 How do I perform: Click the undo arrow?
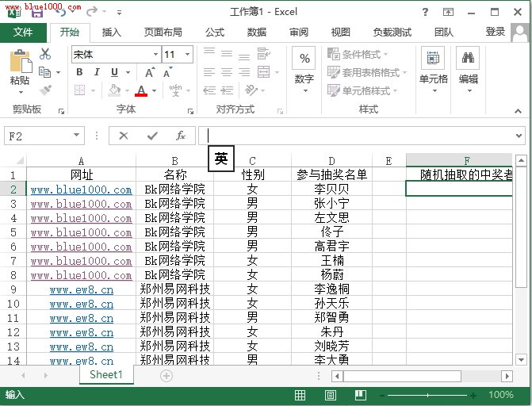coord(61,12)
